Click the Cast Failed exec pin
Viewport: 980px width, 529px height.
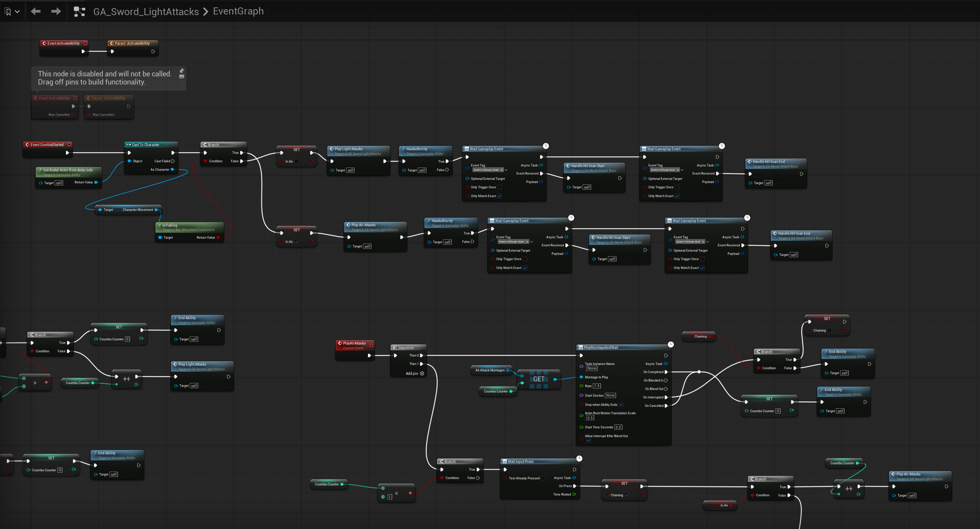pyautogui.click(x=173, y=161)
